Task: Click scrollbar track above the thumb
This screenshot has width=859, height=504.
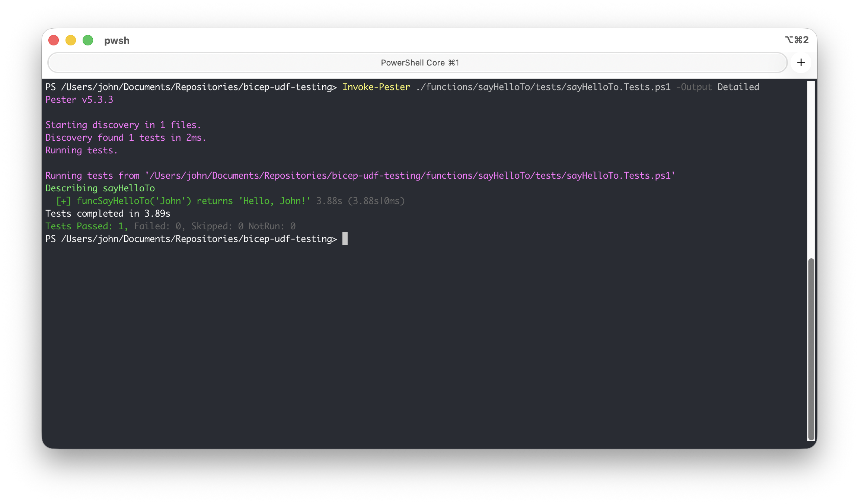Action: pos(811,168)
